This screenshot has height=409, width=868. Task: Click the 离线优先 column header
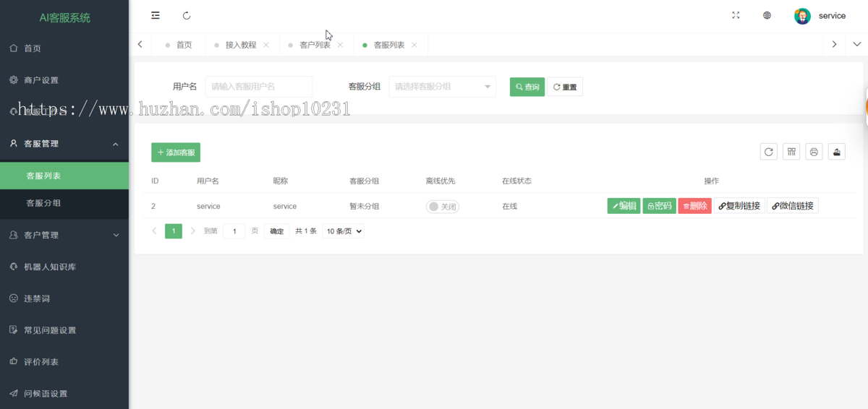441,181
